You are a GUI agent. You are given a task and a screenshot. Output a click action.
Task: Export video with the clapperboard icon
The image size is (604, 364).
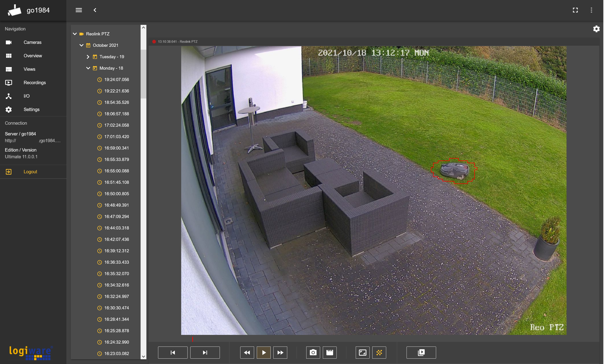(330, 353)
